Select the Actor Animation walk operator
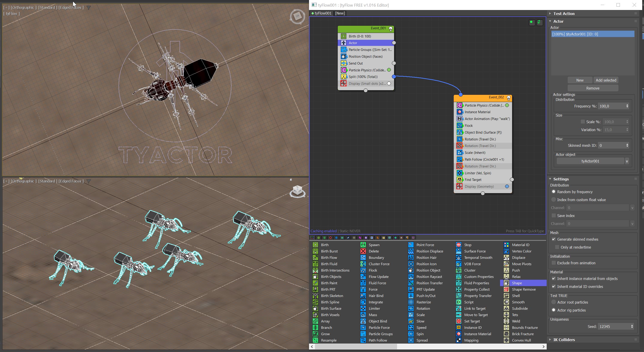Screen dimensions: 644x352 483,119
